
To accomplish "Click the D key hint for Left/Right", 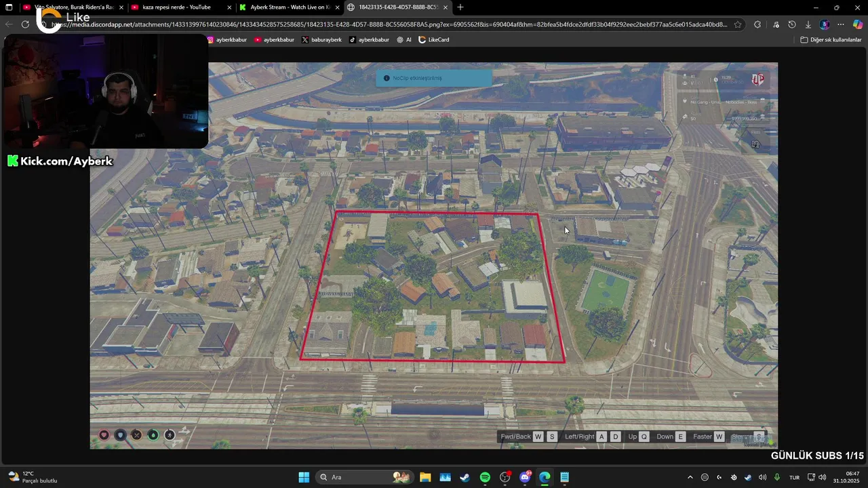I will 616,436.
